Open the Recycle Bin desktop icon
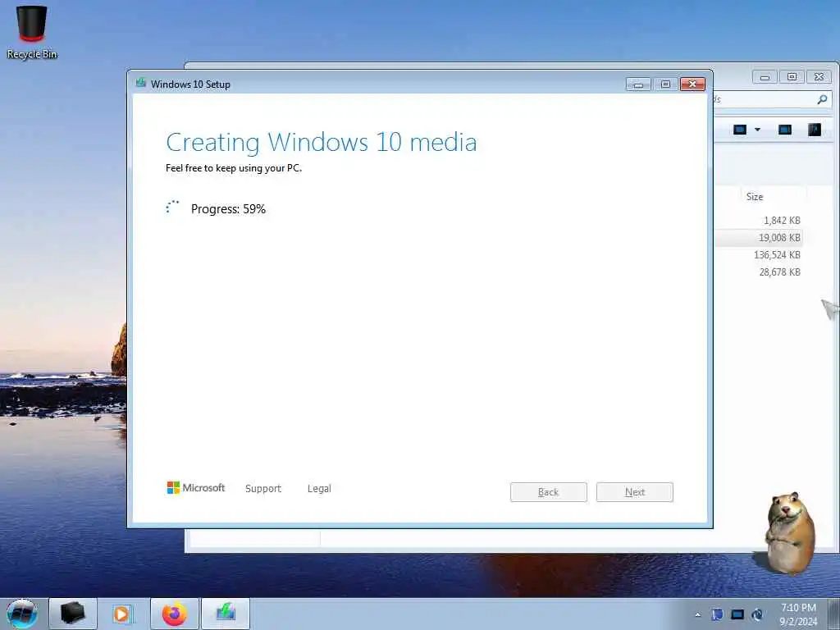This screenshot has width=840, height=630. pos(32,31)
